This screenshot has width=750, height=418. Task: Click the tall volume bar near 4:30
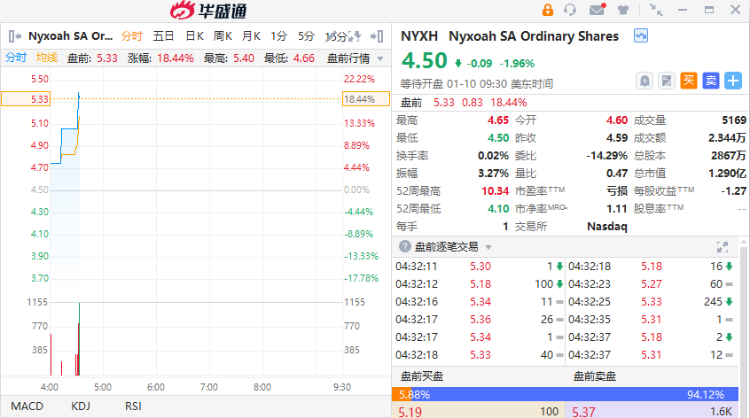tap(79, 339)
